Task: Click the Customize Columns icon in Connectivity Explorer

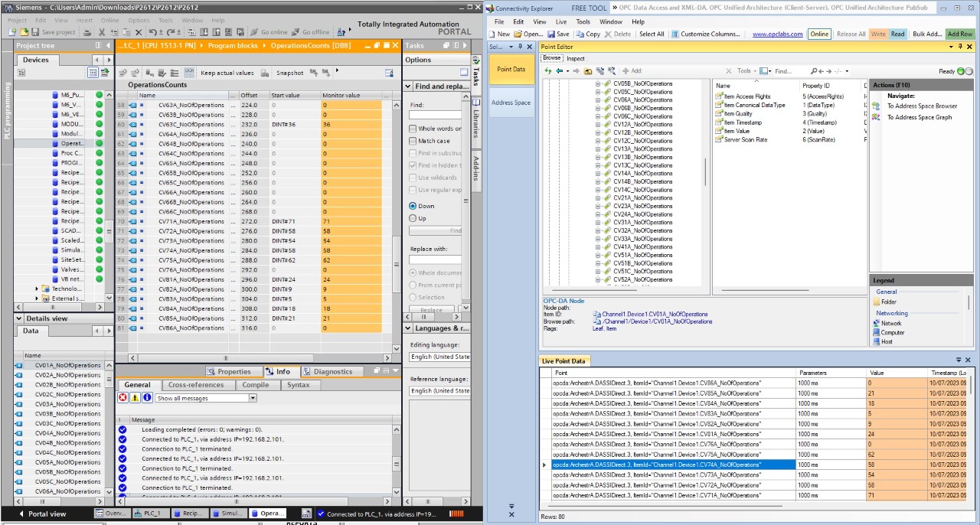Action: [675, 34]
